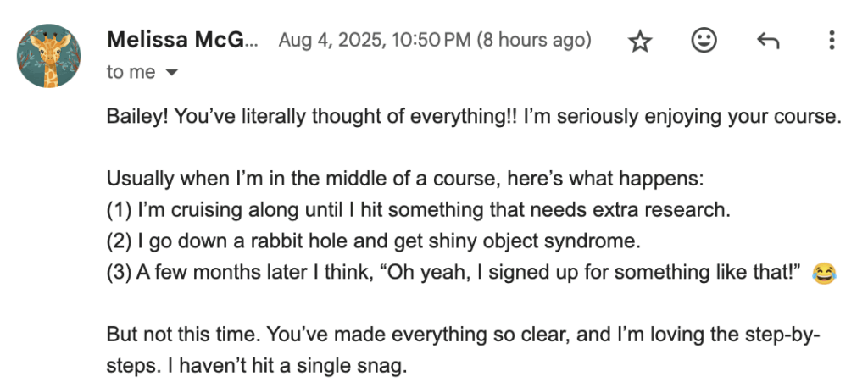
Task: Click the "to me" recipient text
Action: pos(131,73)
